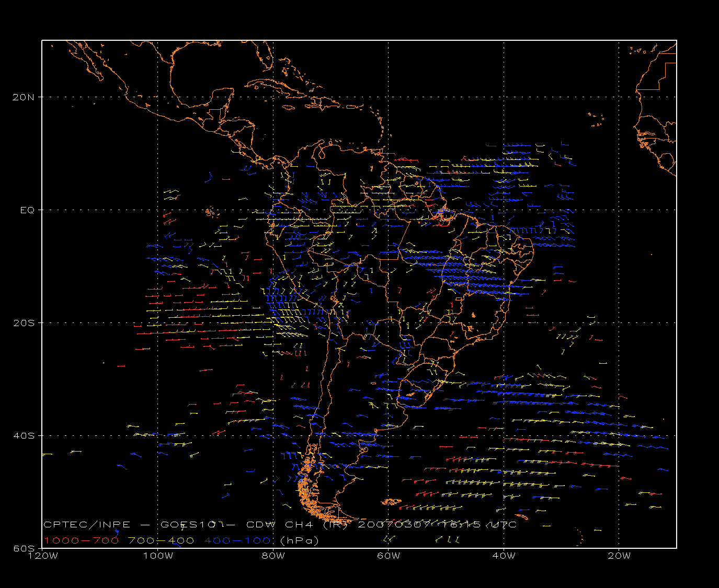
Task: Click the yellow 700-400 legend entry
Action: (x=161, y=540)
